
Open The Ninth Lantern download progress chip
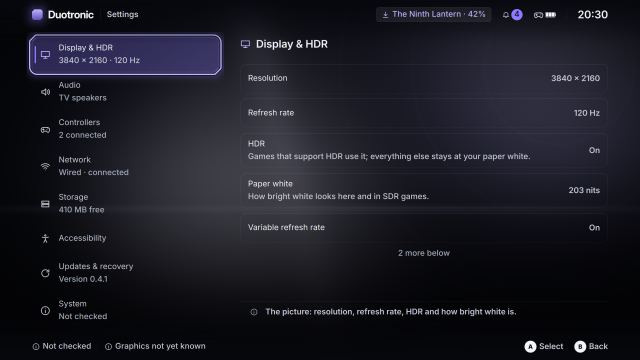pyautogui.click(x=433, y=14)
